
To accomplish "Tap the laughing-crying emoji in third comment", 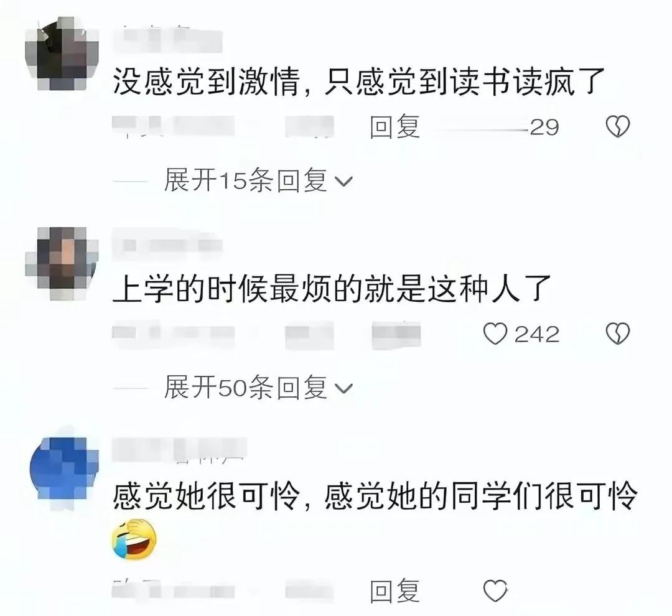I will 134,539.
